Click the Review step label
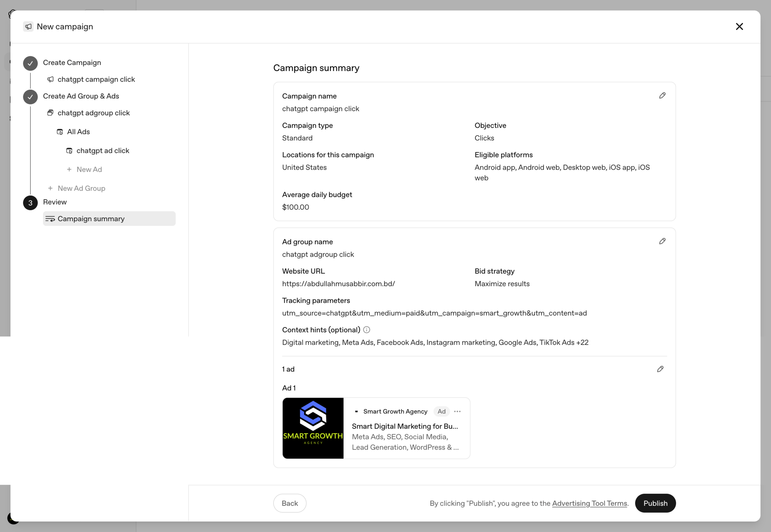 55,202
